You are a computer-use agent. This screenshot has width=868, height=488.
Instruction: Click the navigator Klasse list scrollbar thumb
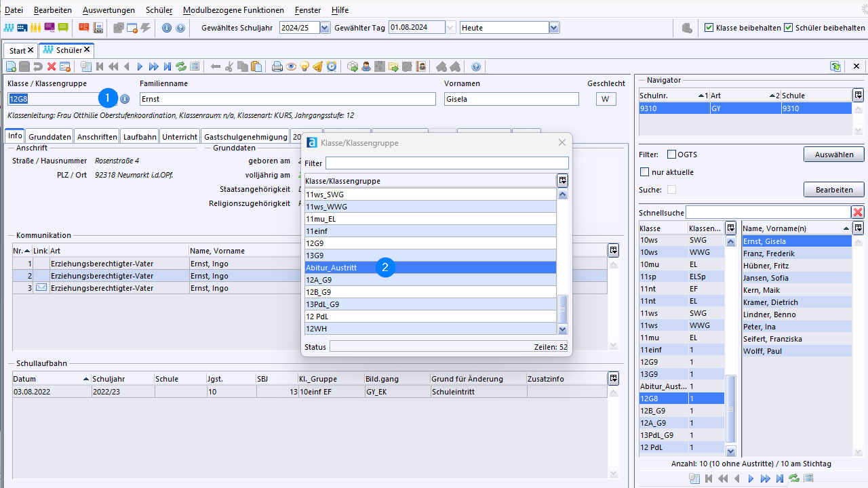pyautogui.click(x=730, y=409)
